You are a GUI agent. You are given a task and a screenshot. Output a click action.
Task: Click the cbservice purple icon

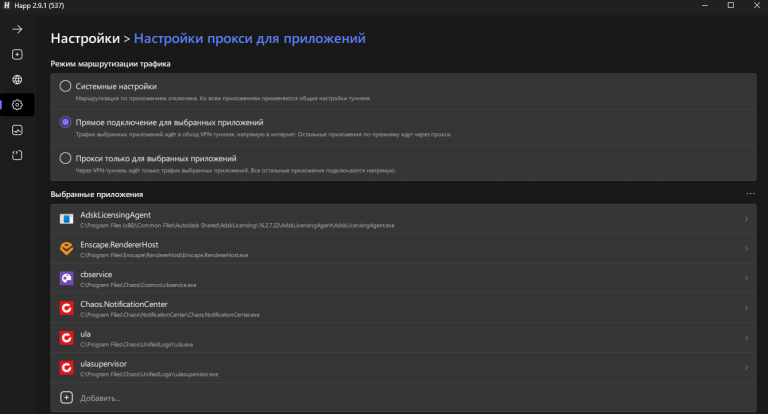(x=67, y=278)
